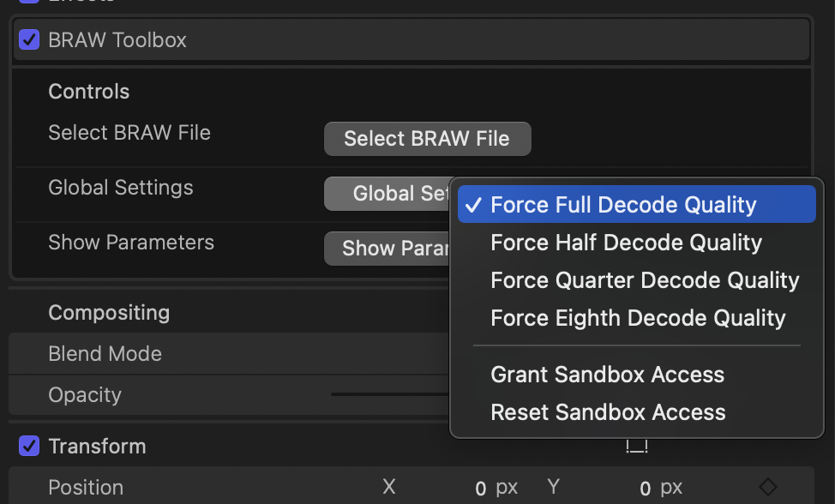835x504 pixels.
Task: Toggle the BRAW Toolbox effect checkbox
Action: (29, 39)
